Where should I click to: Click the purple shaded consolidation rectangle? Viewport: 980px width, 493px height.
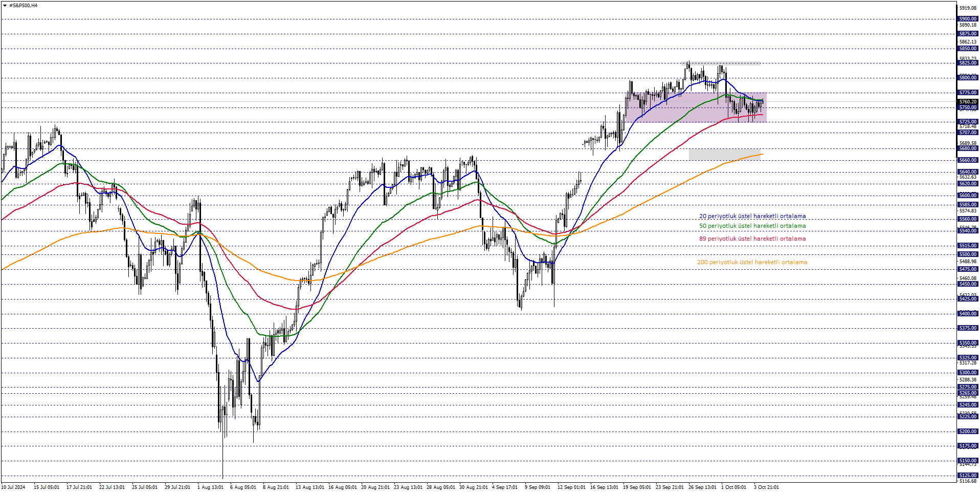click(696, 107)
